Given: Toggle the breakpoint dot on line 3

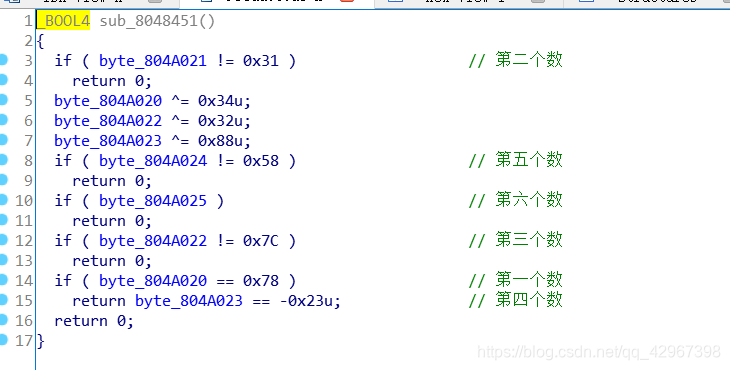Looking at the screenshot, I should click(3, 60).
